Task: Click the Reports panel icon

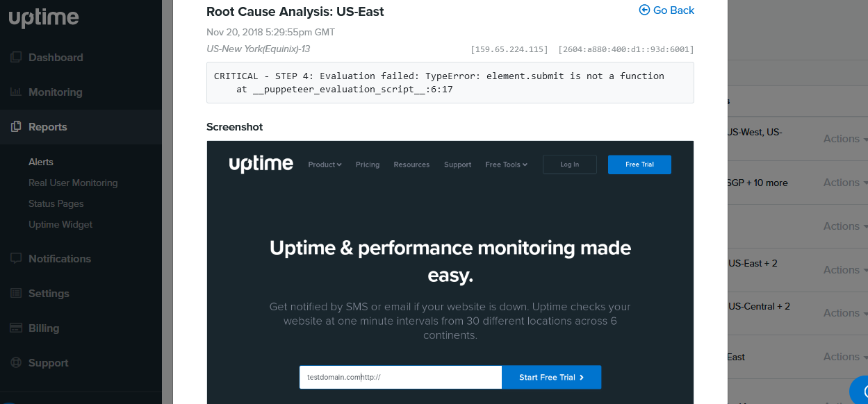Action: click(16, 127)
